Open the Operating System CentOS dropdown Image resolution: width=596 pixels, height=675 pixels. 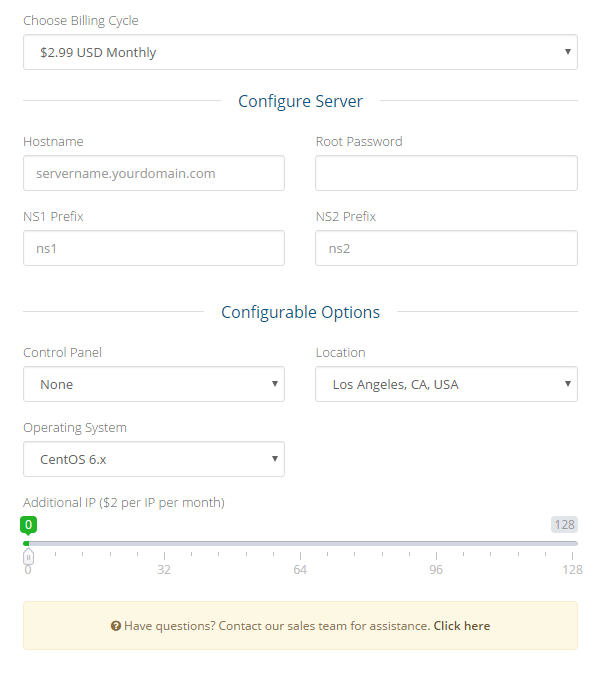coord(154,459)
